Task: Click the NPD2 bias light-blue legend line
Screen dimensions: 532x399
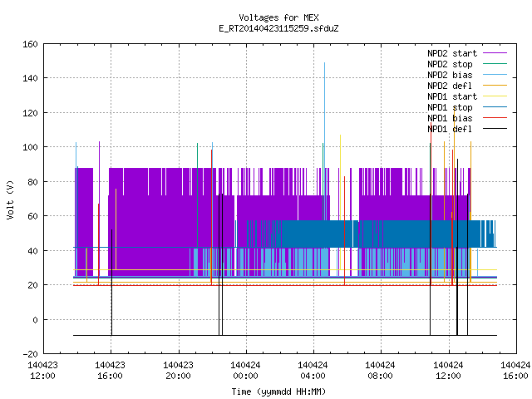Action: tap(495, 75)
